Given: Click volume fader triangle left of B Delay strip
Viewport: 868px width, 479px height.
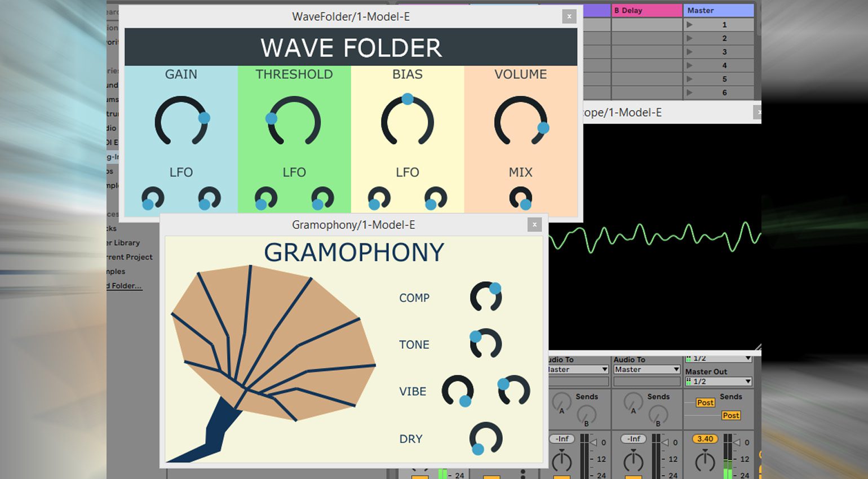Looking at the screenshot, I should pyautogui.click(x=594, y=442).
